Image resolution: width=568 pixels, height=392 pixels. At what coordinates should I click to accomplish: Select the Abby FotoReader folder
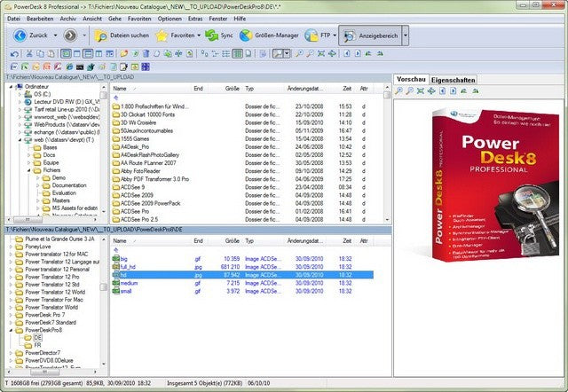tap(140, 171)
